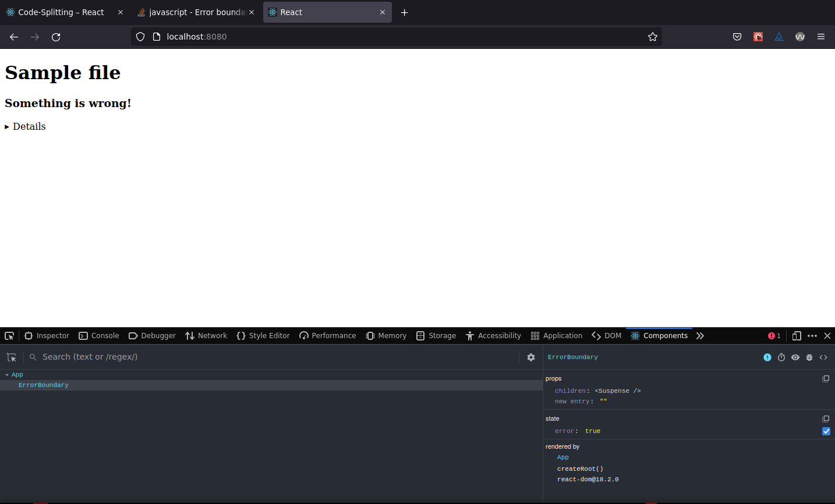Click the error: true state value
835x504 pixels.
[x=593, y=431]
